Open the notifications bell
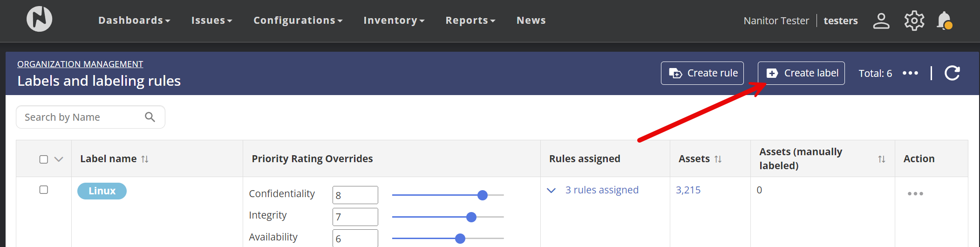Image resolution: width=980 pixels, height=247 pixels. click(x=944, y=21)
